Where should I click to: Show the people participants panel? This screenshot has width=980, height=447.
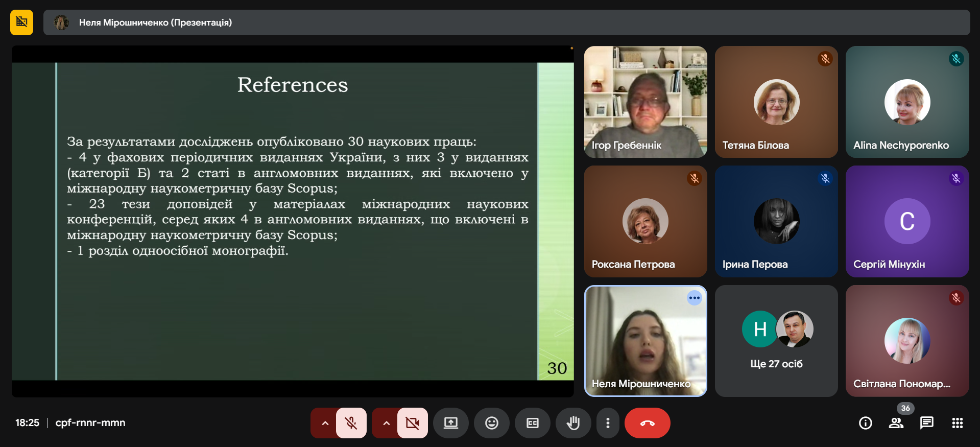click(896, 423)
